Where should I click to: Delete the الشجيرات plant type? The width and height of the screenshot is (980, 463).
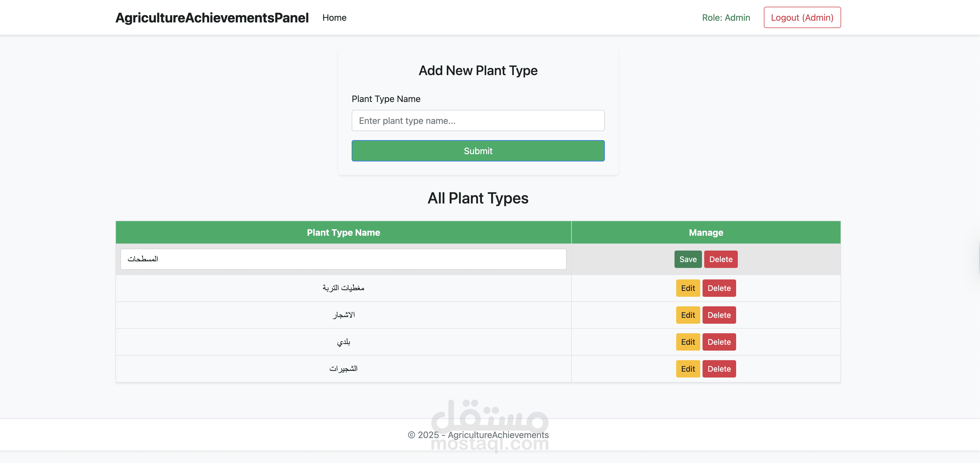719,369
